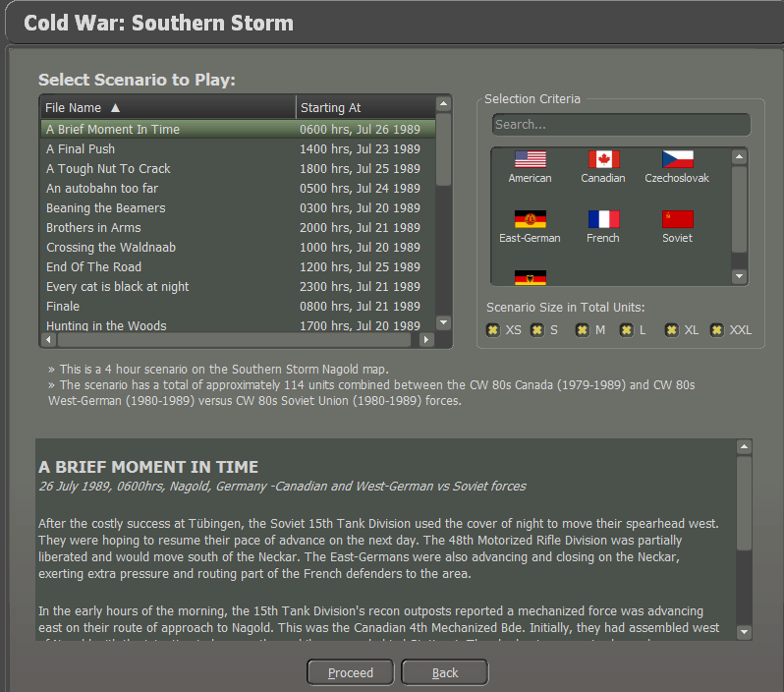Click briefing text scroll down arrow
Viewport: 784px width, 692px height.
744,632
